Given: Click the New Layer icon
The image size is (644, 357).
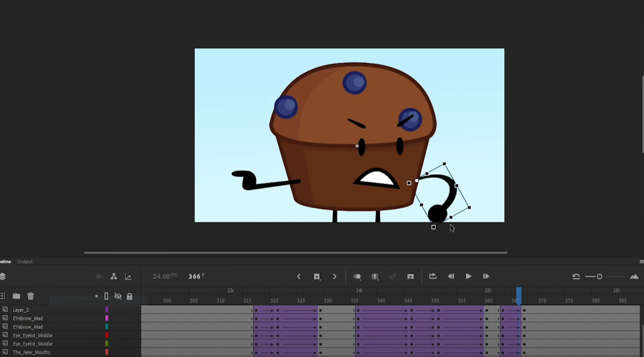Looking at the screenshot, I should click(2, 296).
